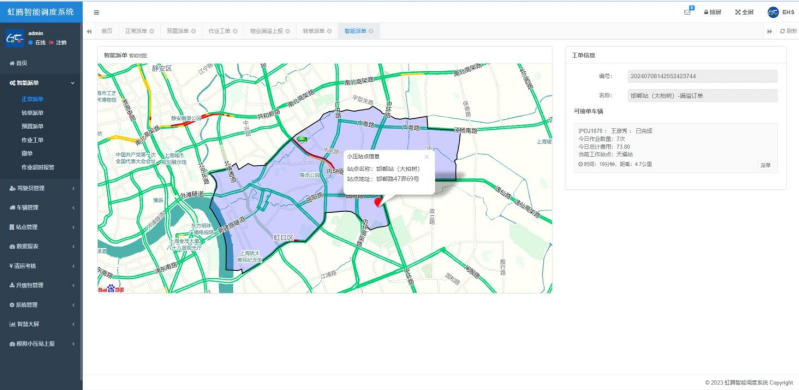Select 转单派单 in the sidebar submenu
The image size is (799, 390).
[x=33, y=113]
